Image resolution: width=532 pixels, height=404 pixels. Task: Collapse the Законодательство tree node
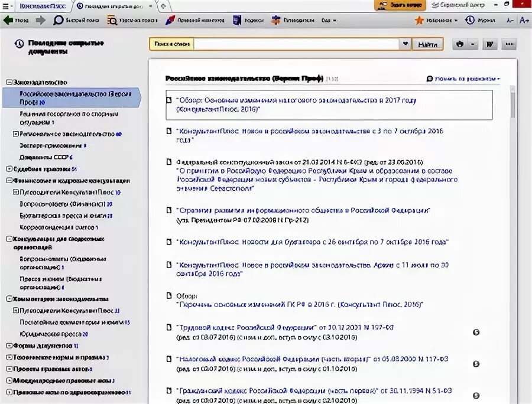click(x=9, y=82)
